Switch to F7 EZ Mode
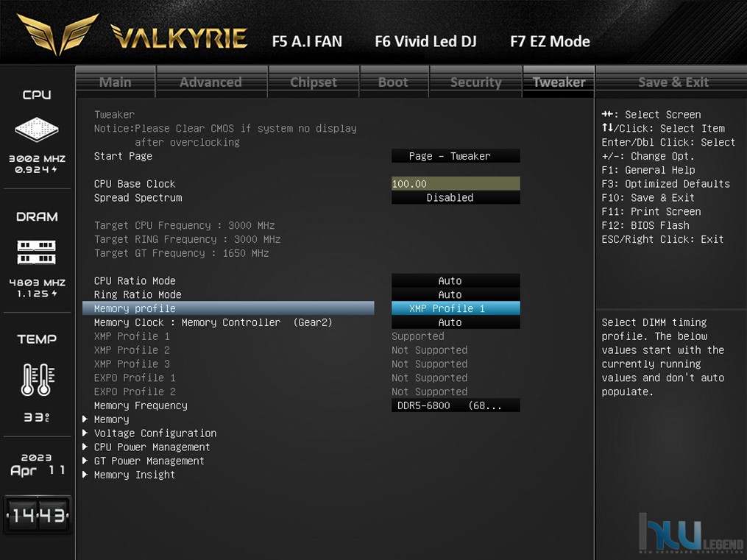 [550, 42]
